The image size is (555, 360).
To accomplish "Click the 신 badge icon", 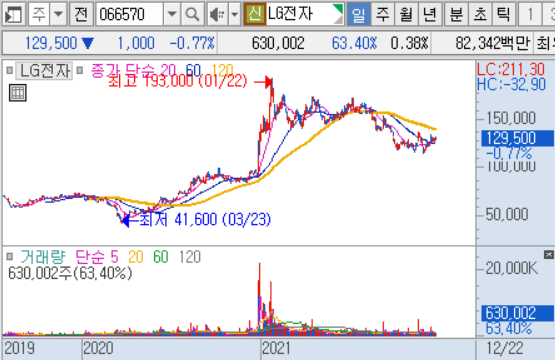I will (x=254, y=14).
